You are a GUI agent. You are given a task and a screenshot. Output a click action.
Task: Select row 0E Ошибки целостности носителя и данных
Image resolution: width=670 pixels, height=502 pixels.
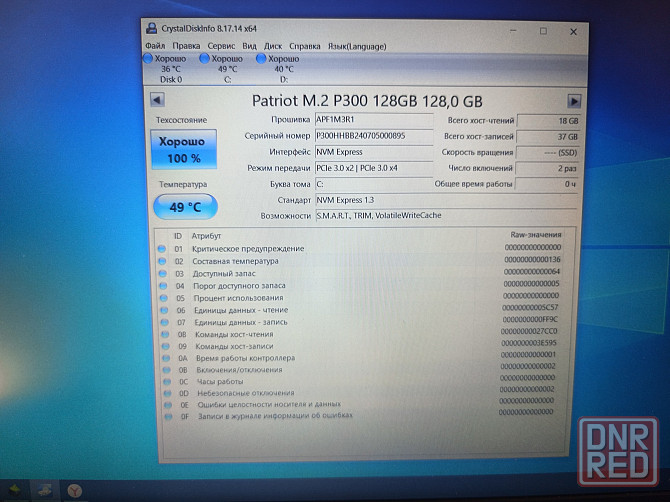click(359, 404)
